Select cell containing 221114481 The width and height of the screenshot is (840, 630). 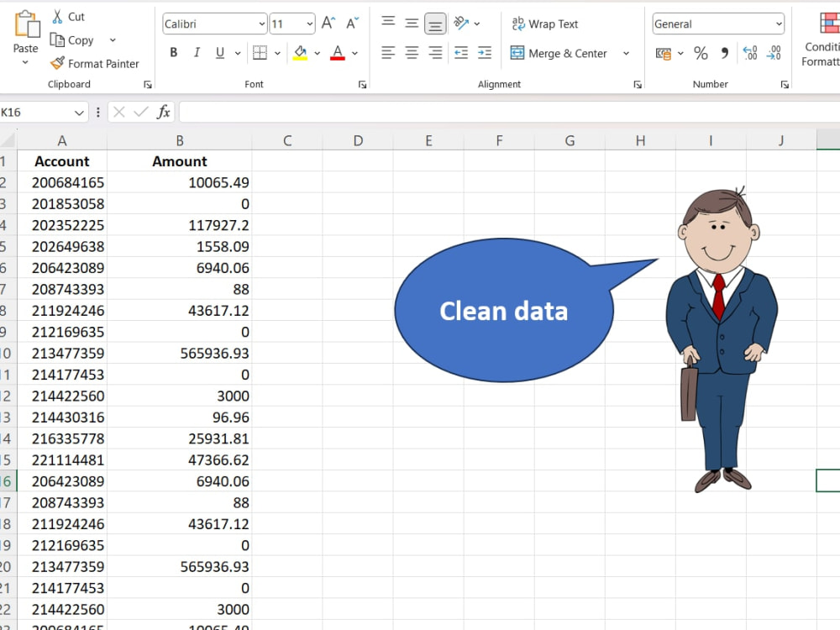(62, 459)
